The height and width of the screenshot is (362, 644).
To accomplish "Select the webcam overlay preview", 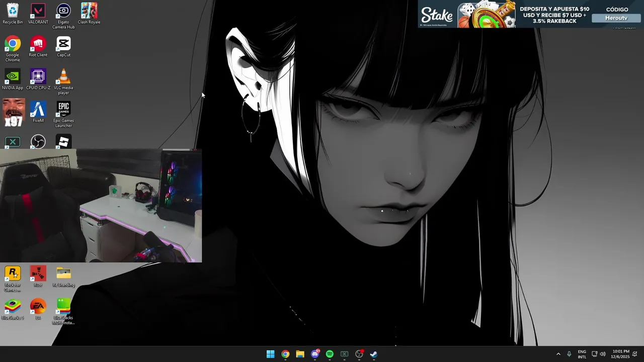I will [101, 206].
